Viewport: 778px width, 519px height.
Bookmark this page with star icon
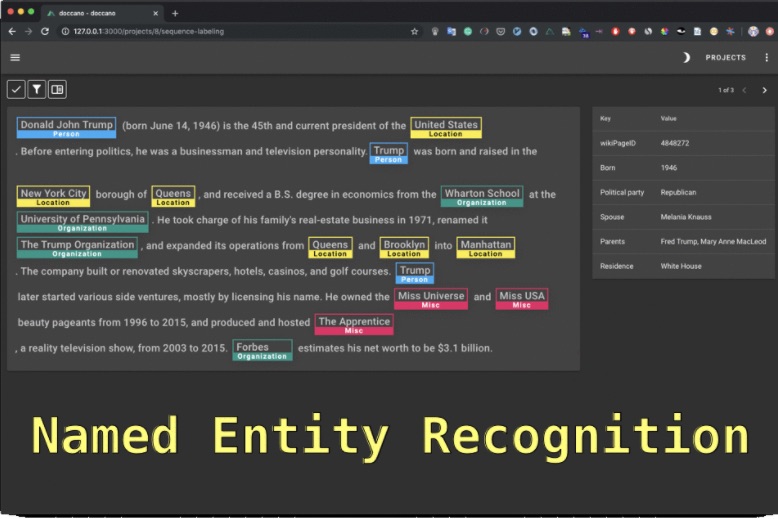[x=415, y=31]
